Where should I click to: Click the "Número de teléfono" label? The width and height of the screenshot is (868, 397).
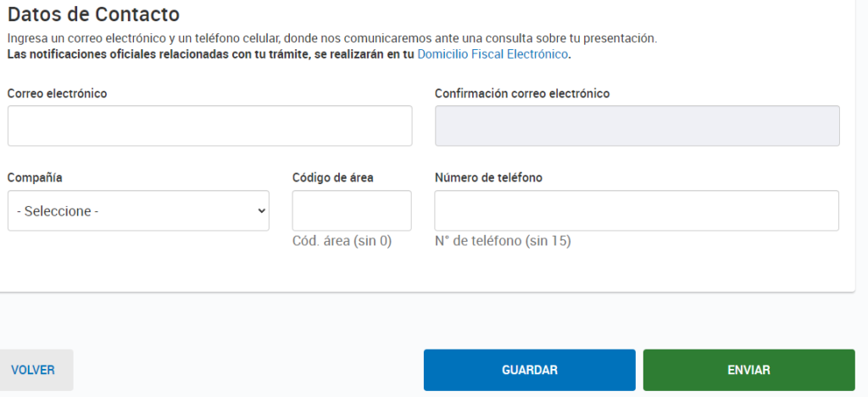488,178
